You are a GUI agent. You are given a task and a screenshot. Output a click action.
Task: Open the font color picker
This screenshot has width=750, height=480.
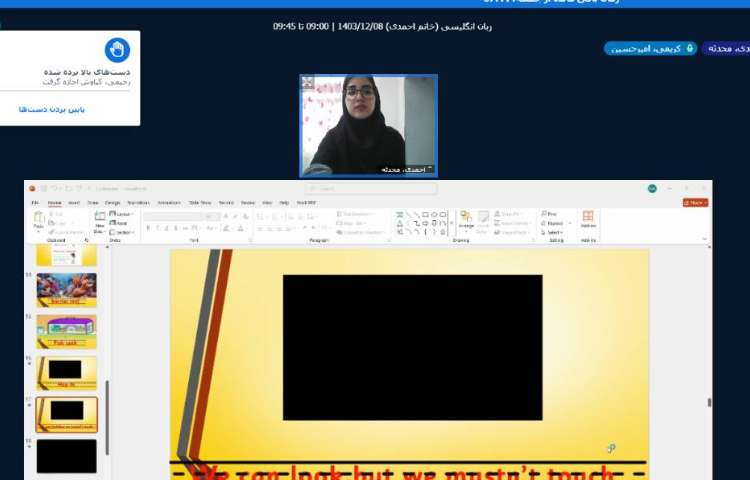242,229
